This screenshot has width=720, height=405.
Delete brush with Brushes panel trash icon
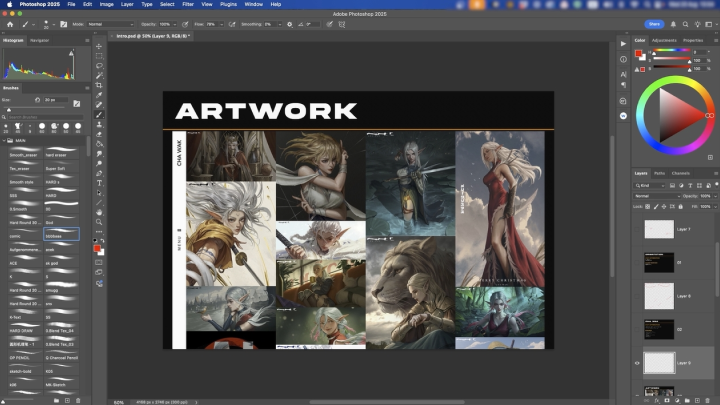[x=78, y=400]
